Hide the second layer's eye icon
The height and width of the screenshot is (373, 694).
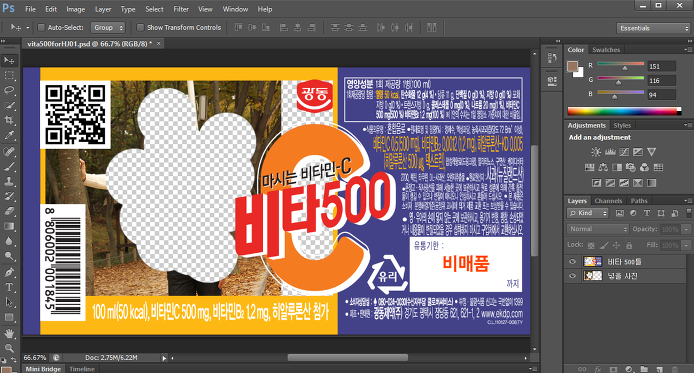tap(572, 276)
